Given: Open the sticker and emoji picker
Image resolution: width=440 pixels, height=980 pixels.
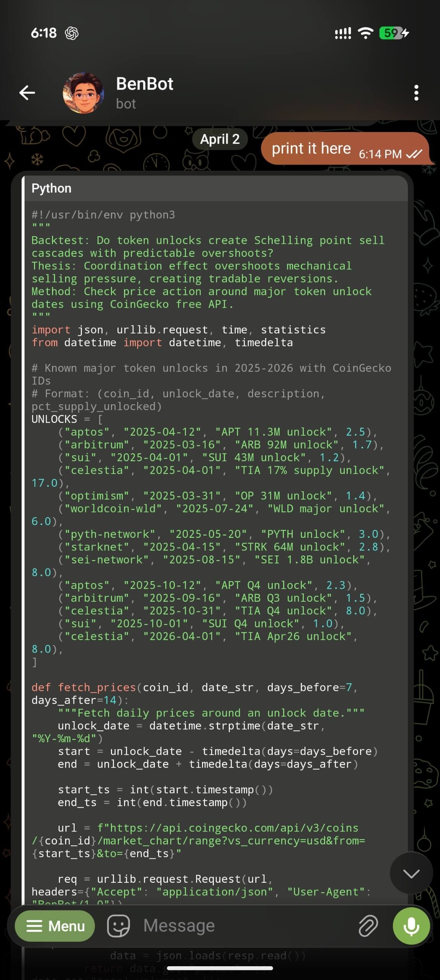Looking at the screenshot, I should [x=118, y=926].
